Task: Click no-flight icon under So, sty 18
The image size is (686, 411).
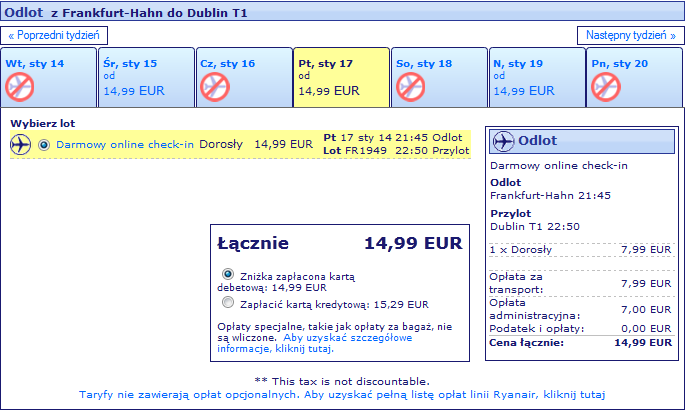Action: coord(410,87)
